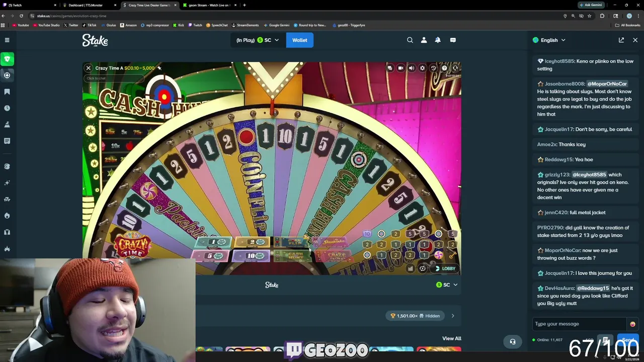Expand the SC currency selector below game

point(447,285)
